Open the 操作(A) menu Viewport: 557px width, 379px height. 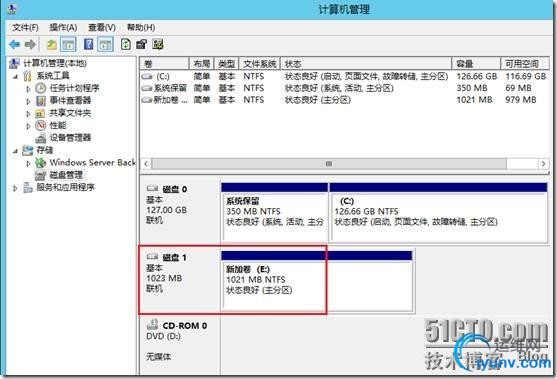pos(63,27)
